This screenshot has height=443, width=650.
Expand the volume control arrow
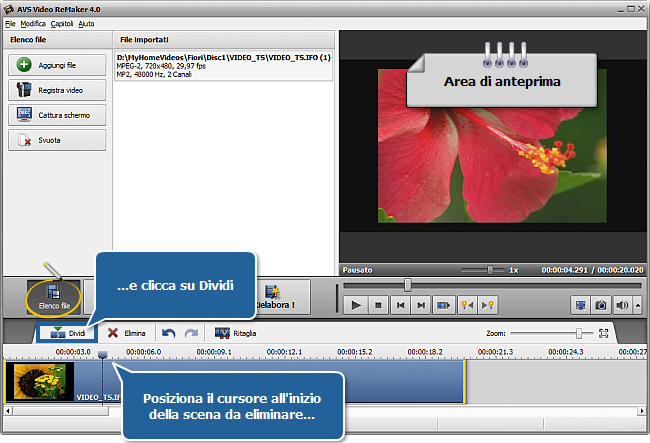coord(635,305)
